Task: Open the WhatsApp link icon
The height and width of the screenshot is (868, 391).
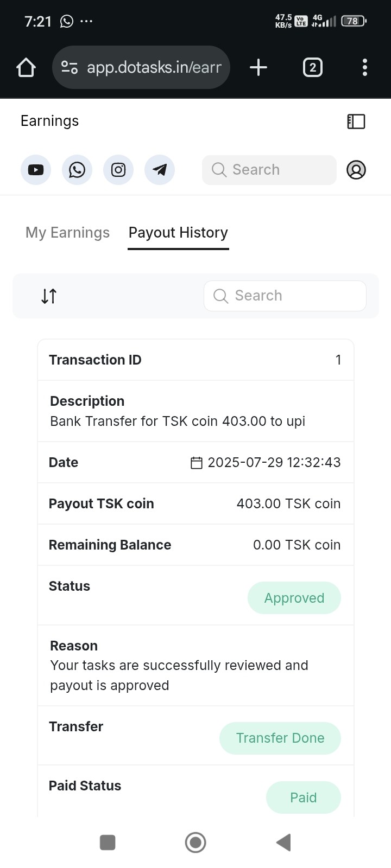Action: pyautogui.click(x=77, y=170)
